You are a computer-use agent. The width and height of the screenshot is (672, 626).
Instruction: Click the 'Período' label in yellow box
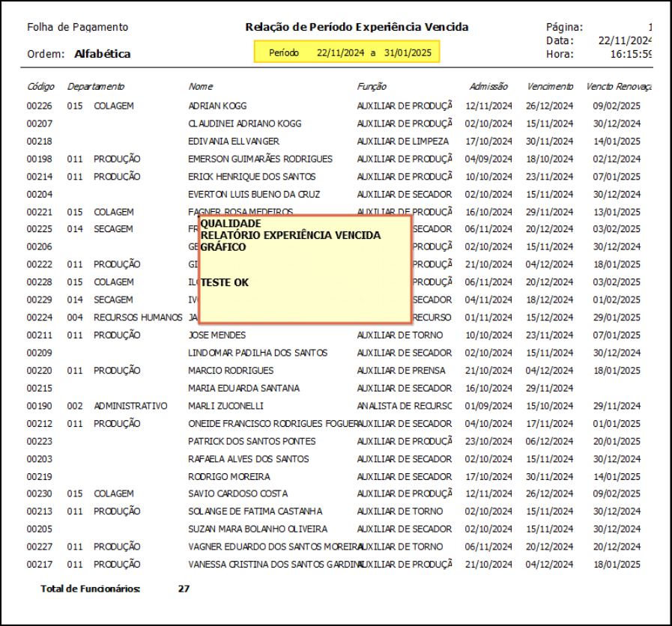tap(284, 52)
